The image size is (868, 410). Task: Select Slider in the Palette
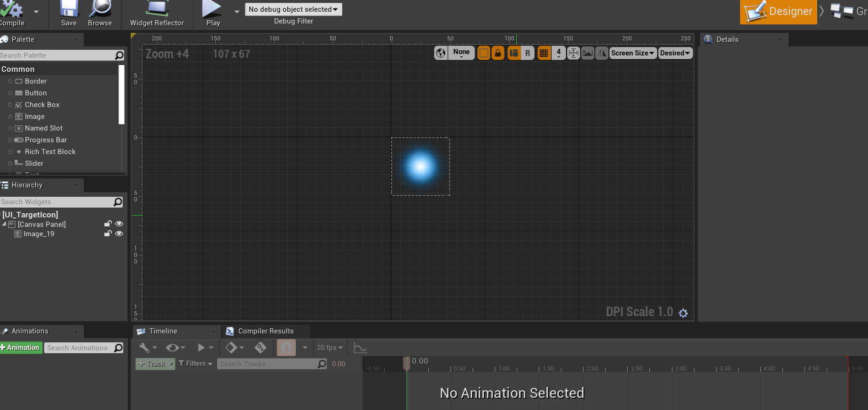[x=34, y=163]
